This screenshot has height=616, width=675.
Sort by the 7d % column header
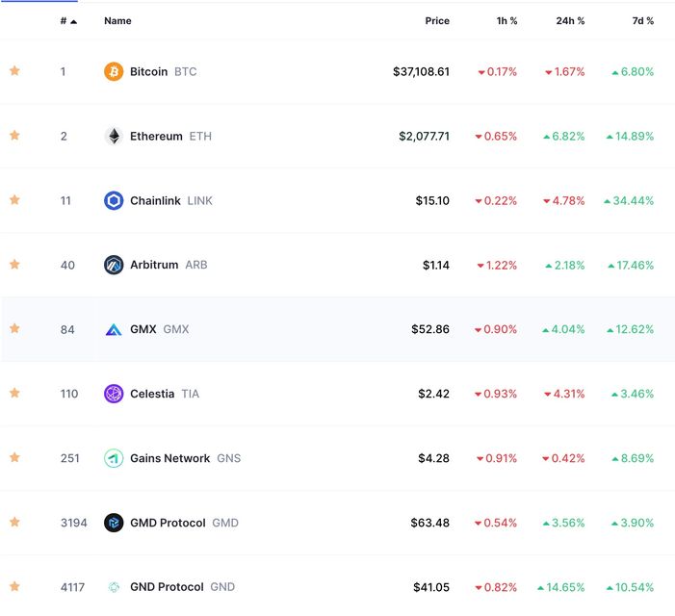[x=642, y=20]
